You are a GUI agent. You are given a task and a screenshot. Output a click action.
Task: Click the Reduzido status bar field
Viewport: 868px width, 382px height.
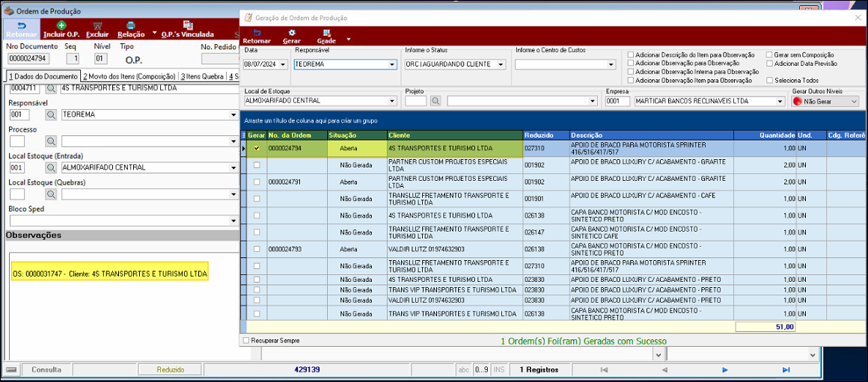coord(171,369)
